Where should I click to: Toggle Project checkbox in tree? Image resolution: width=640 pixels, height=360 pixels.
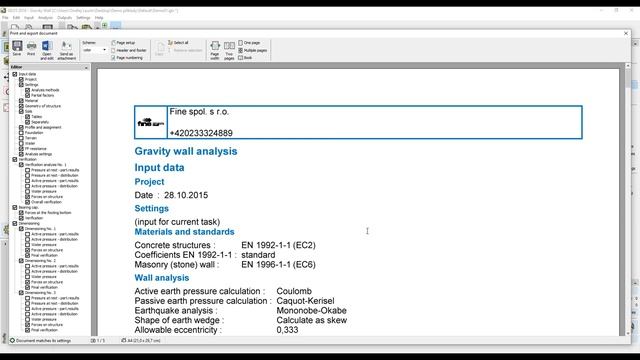pyautogui.click(x=21, y=80)
